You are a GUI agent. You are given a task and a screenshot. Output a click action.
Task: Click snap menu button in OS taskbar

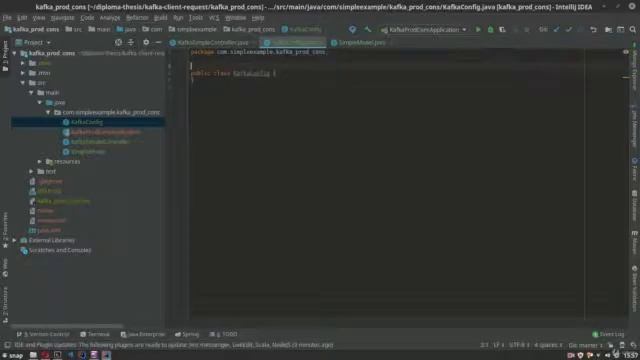pos(12,356)
